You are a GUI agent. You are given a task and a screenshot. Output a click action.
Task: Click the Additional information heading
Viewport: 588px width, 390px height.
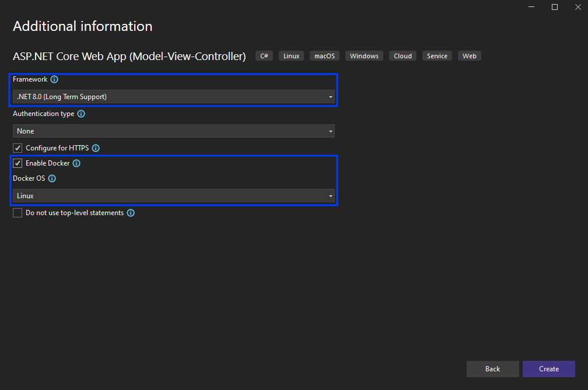click(x=82, y=26)
